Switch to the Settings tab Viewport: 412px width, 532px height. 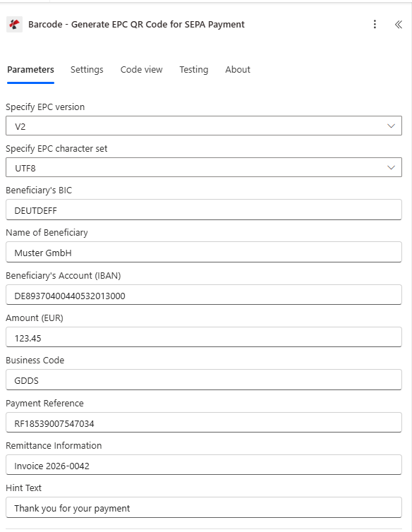point(87,70)
